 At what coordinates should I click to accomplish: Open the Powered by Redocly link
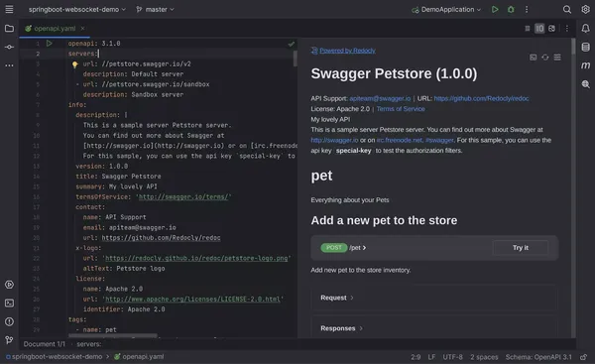point(347,51)
